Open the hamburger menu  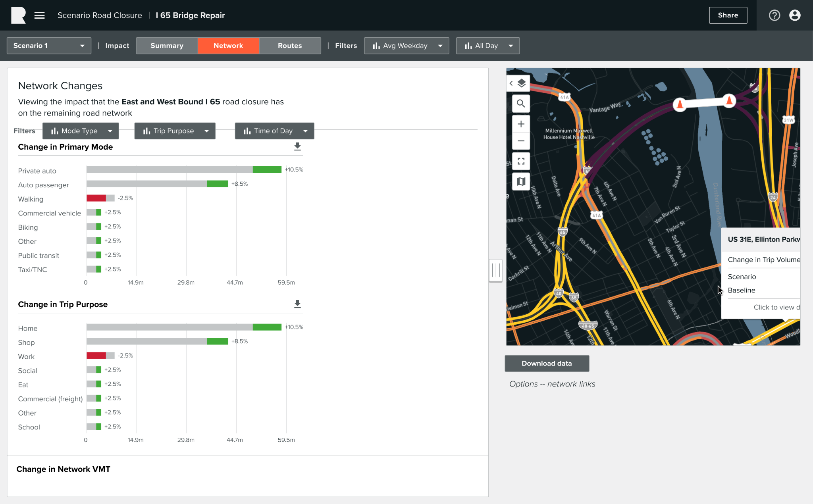pyautogui.click(x=39, y=15)
